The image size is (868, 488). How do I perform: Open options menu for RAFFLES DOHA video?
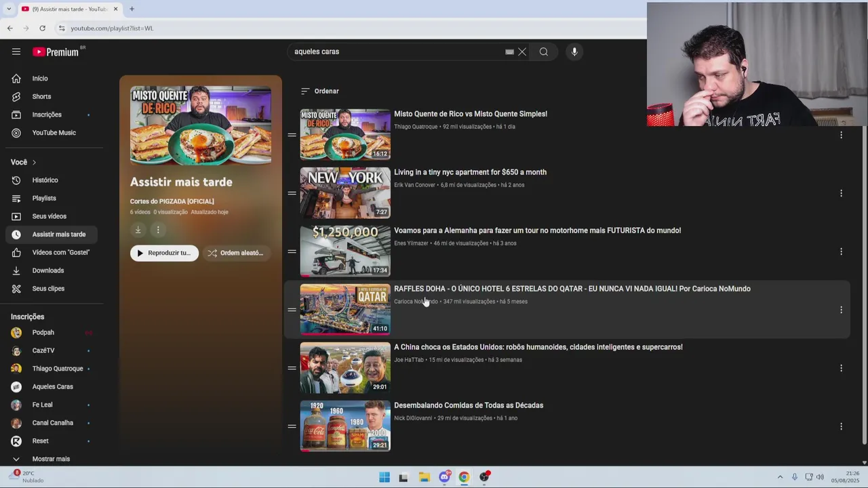[x=841, y=310]
